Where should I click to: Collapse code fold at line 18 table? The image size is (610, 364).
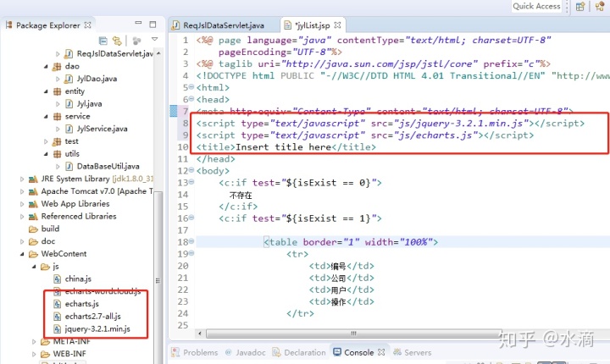[191, 241]
